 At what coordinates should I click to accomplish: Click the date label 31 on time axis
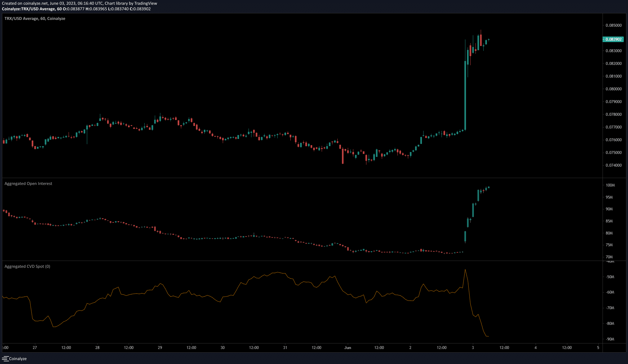coord(285,348)
